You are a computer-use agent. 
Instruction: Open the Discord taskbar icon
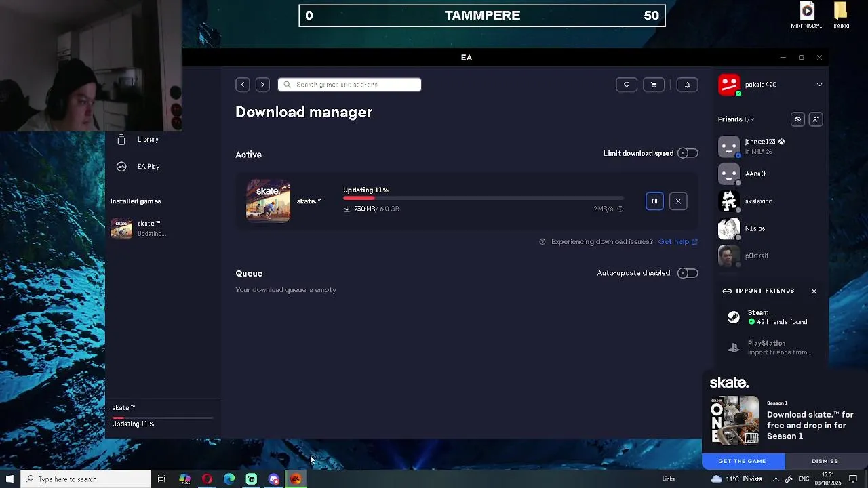pos(273,479)
